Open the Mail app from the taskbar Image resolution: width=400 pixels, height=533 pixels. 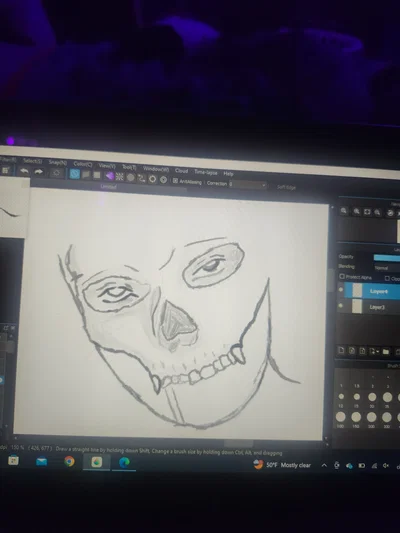click(41, 461)
